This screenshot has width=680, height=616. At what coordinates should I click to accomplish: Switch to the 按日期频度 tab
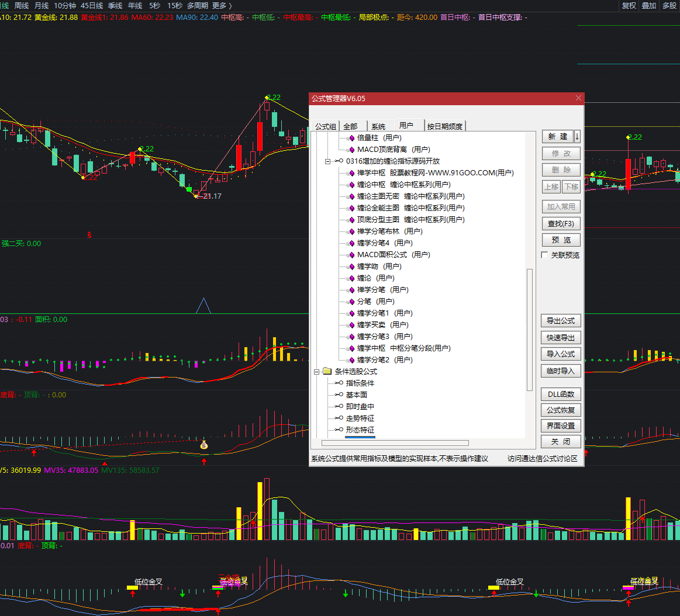pyautogui.click(x=444, y=126)
